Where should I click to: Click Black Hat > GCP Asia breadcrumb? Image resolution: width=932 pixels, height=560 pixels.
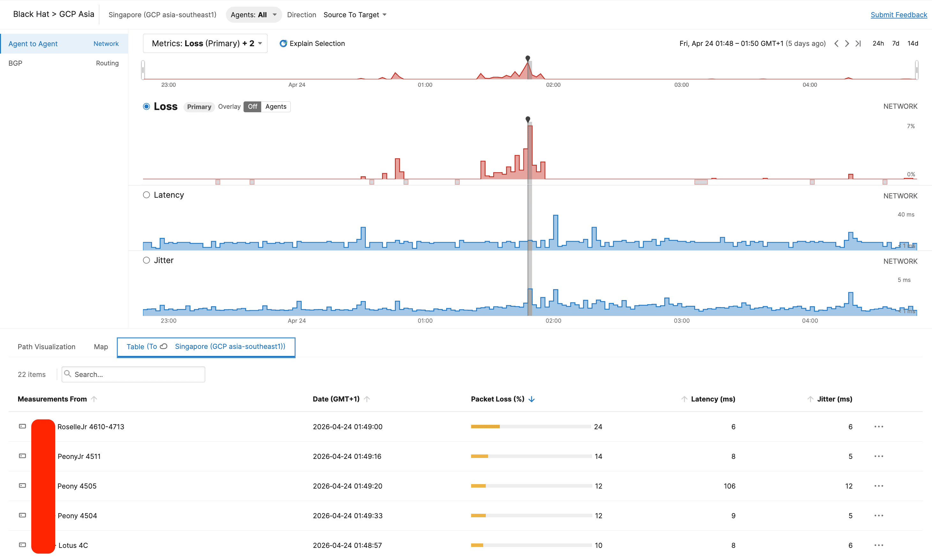click(54, 14)
